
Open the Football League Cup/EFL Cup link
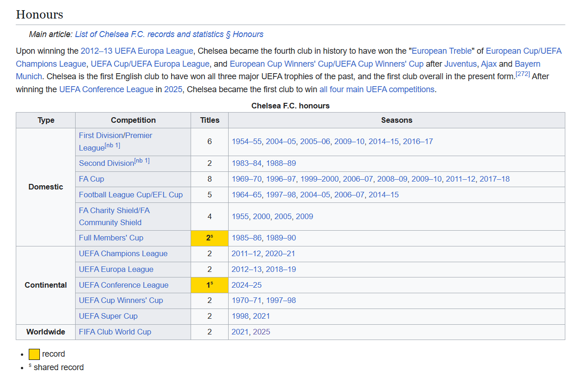(x=131, y=195)
